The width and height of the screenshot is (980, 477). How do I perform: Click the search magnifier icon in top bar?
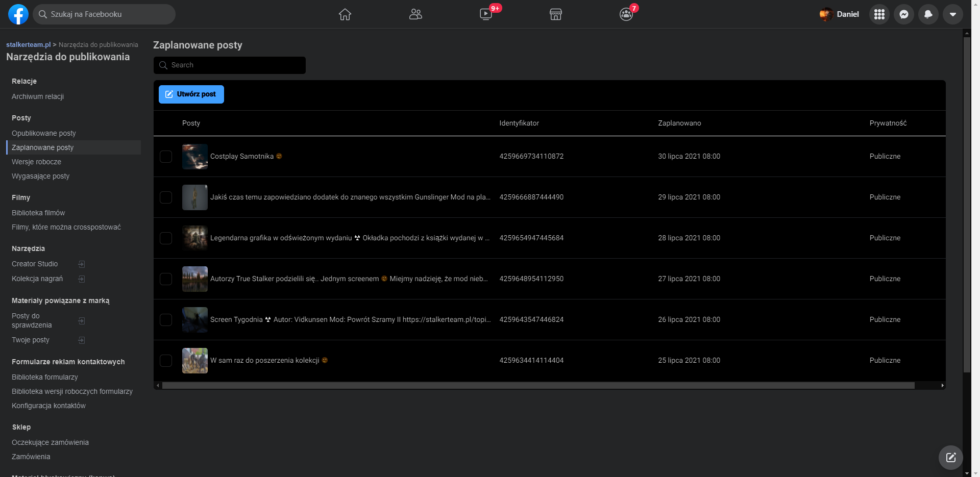(x=43, y=14)
